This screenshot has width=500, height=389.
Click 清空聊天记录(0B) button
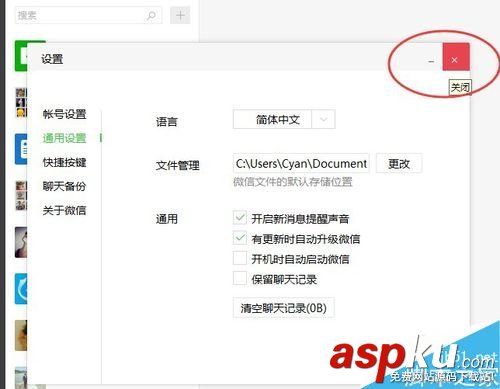(284, 308)
